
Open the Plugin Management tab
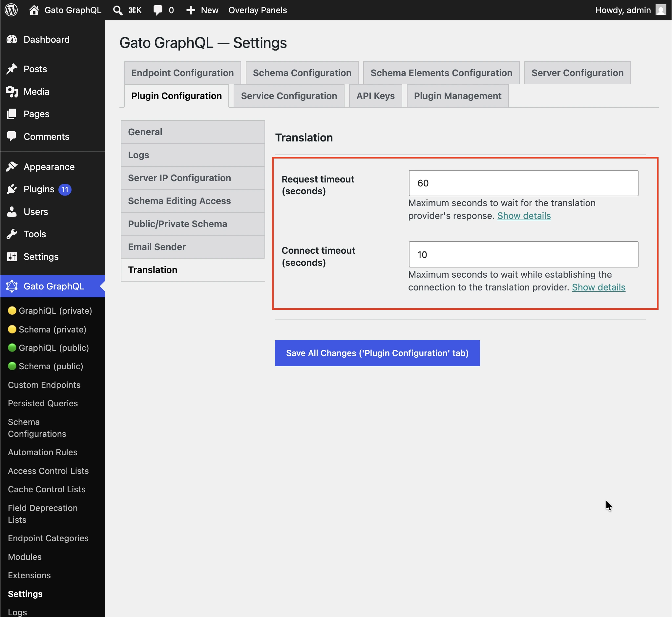coord(458,96)
